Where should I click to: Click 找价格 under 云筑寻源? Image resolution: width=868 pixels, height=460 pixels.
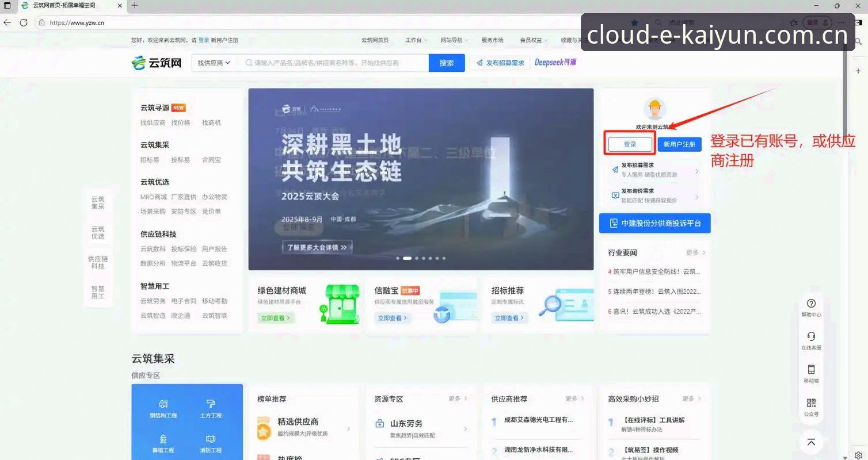[180, 122]
